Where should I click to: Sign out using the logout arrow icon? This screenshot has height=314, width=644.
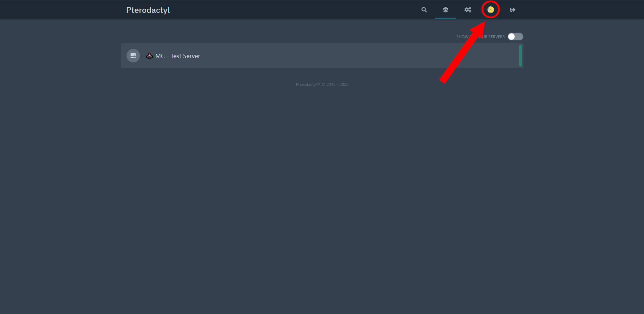512,10
